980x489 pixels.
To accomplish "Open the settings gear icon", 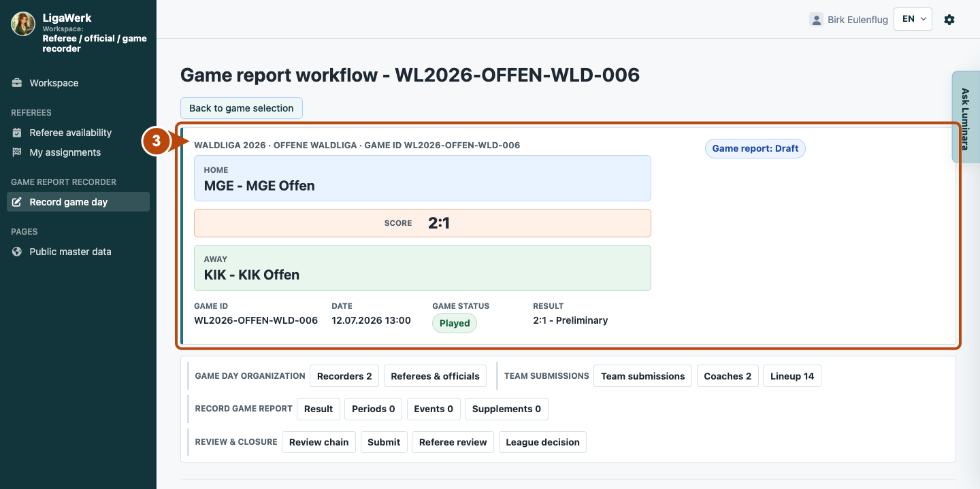I will pos(949,20).
